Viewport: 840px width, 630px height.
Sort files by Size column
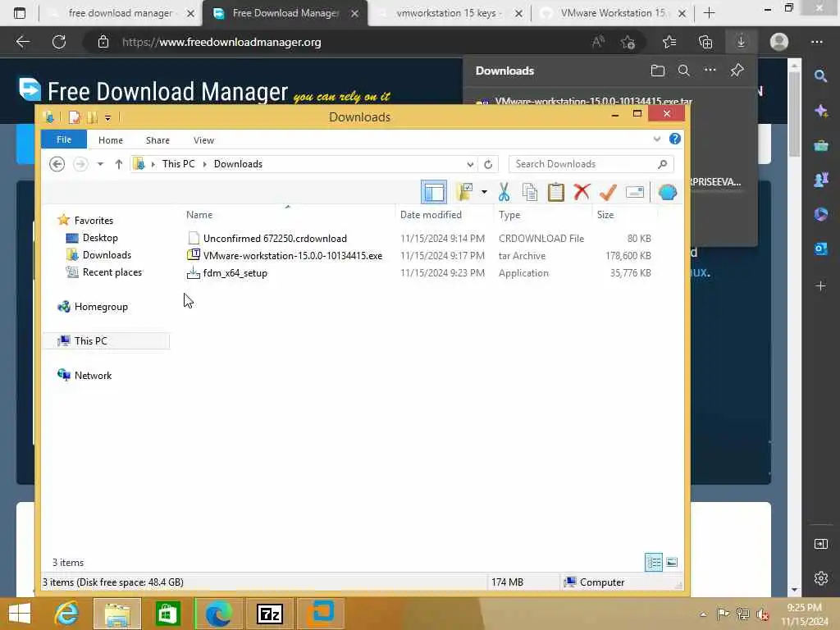click(605, 215)
